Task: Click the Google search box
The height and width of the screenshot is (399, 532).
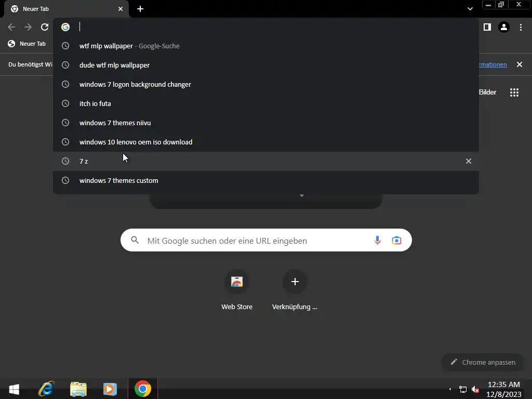Action: coord(266,240)
